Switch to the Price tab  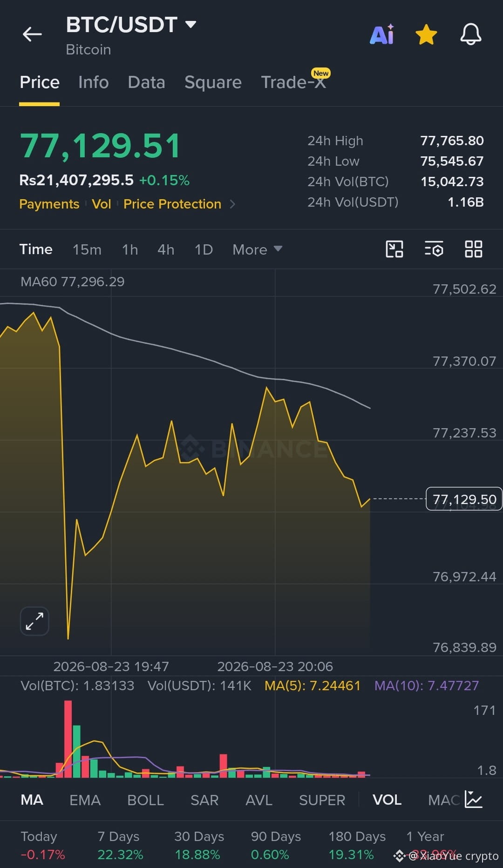point(40,82)
